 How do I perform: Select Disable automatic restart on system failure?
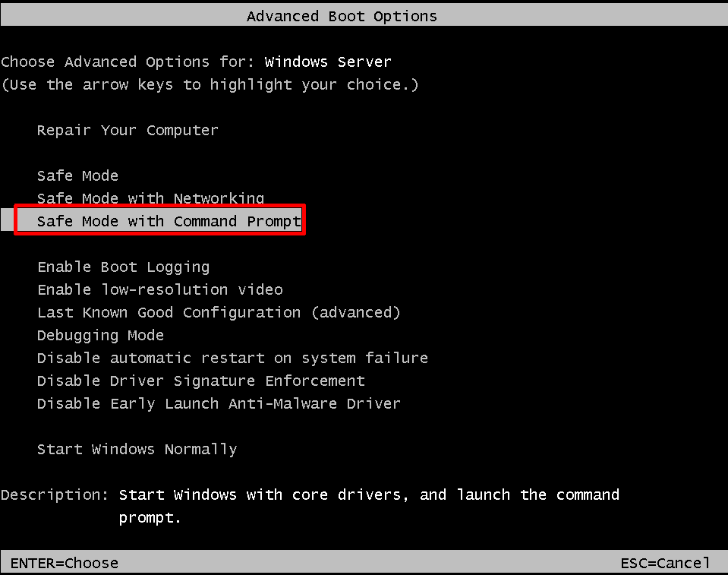pos(232,358)
